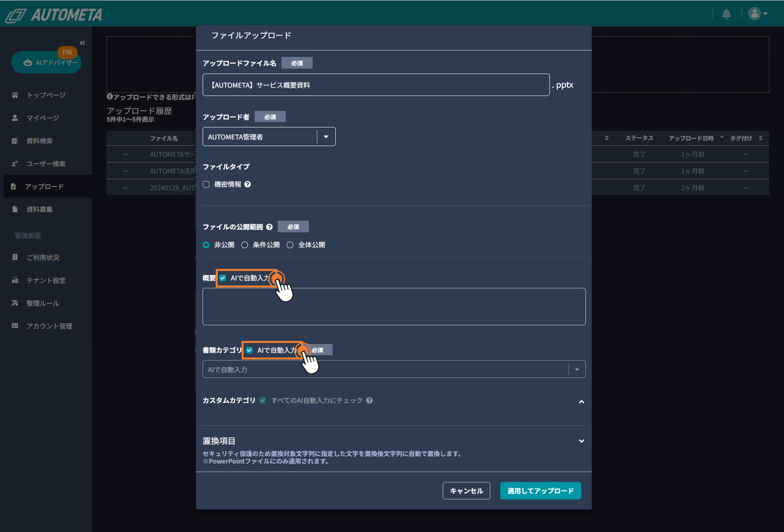The height and width of the screenshot is (532, 784).
Task: Sort history table by ファイル名 column
Action: pos(163,138)
